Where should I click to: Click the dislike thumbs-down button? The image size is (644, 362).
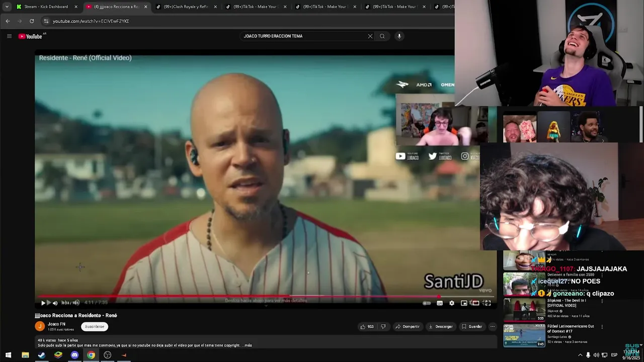[383, 326]
